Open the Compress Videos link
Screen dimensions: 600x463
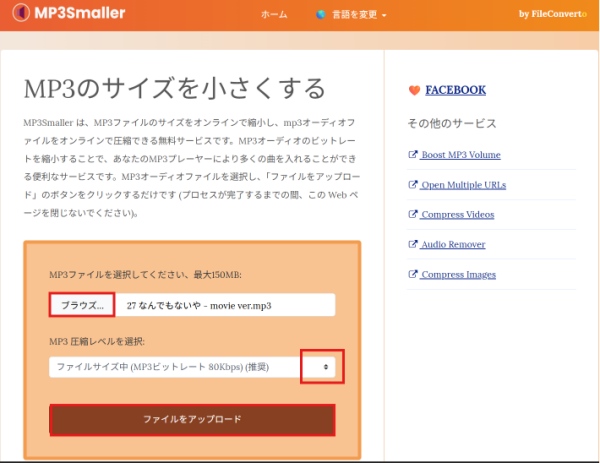458,214
